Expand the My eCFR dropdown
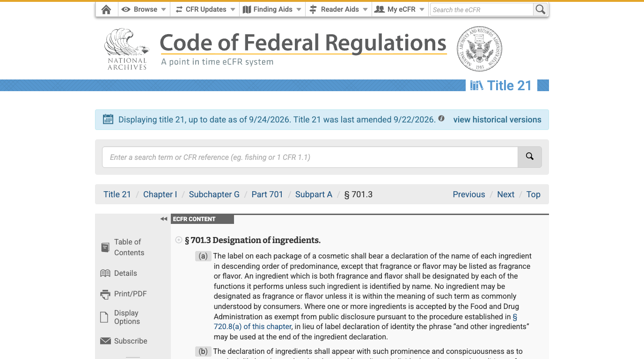 tap(400, 9)
